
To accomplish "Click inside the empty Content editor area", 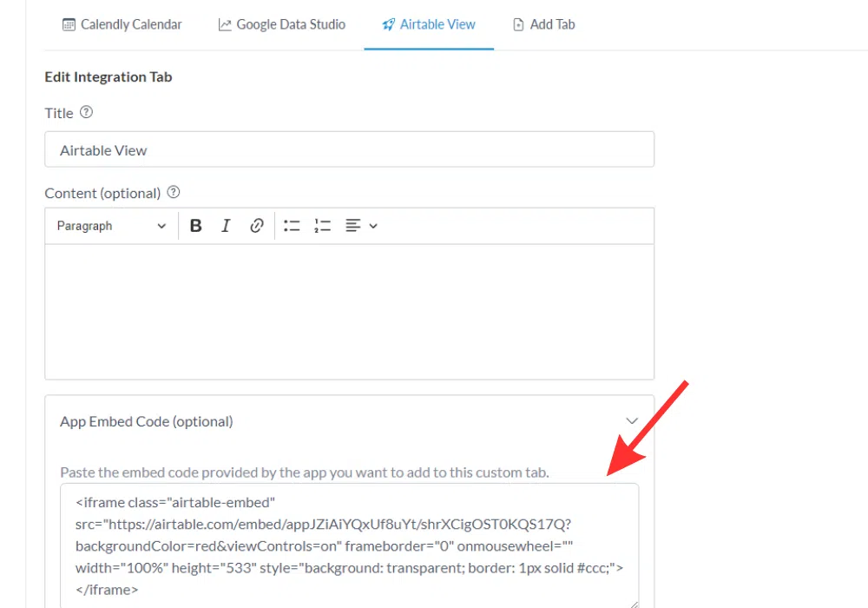I will click(349, 311).
